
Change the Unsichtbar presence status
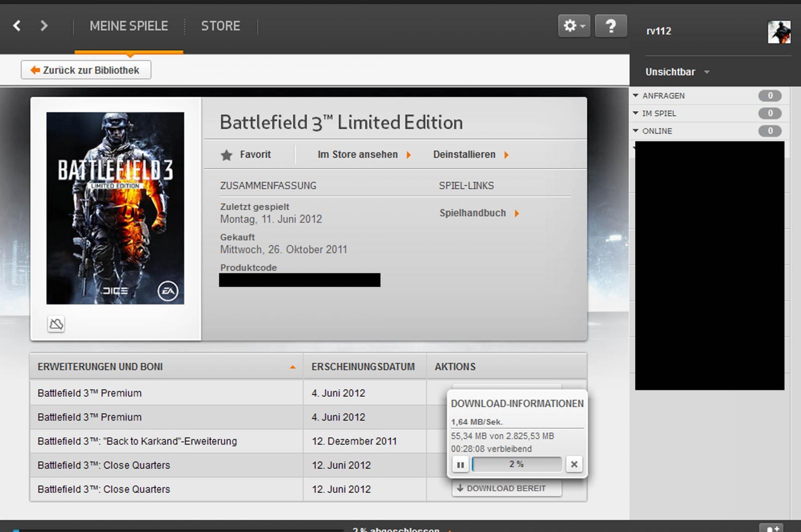[x=677, y=72]
